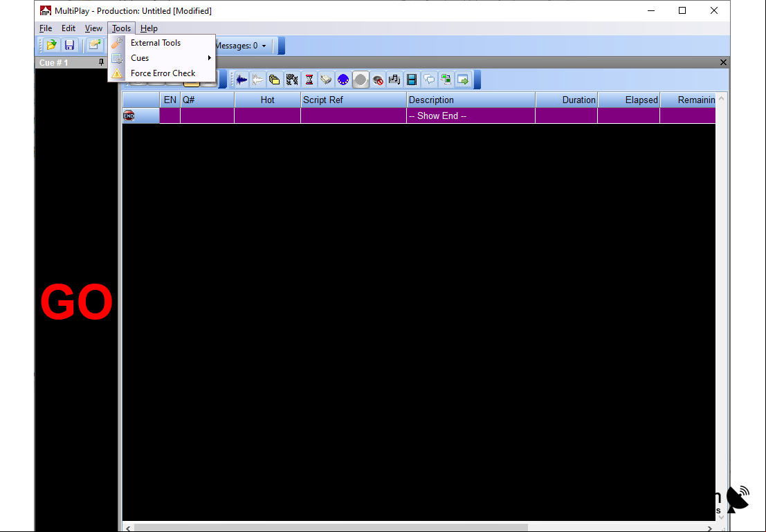Open the Cues submenu

[162, 57]
